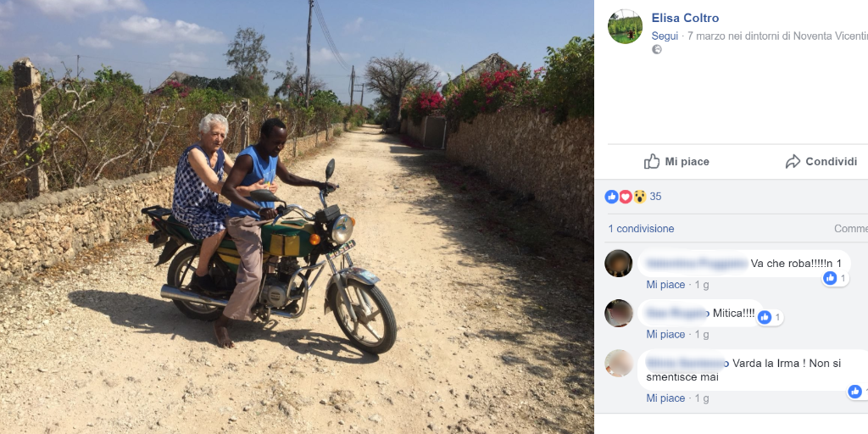The image size is (868, 434).
Task: Open the '7 marzo' post timestamp
Action: point(709,36)
